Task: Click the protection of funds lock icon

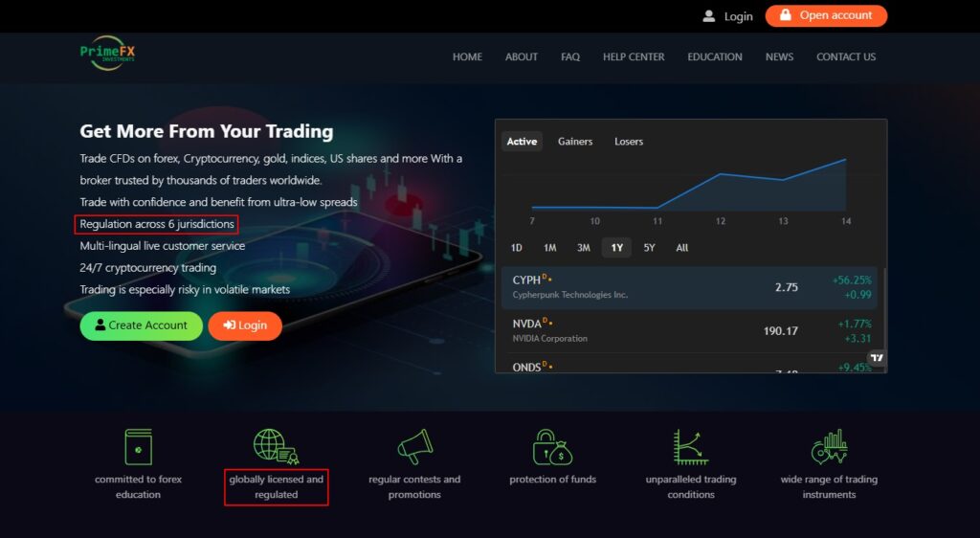Action: pos(552,447)
